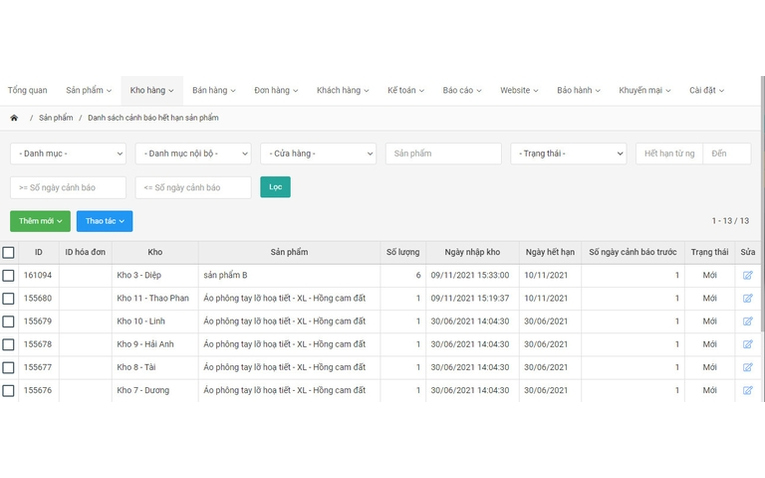Open the Tổng quan page
The image size is (765, 478).
click(27, 90)
